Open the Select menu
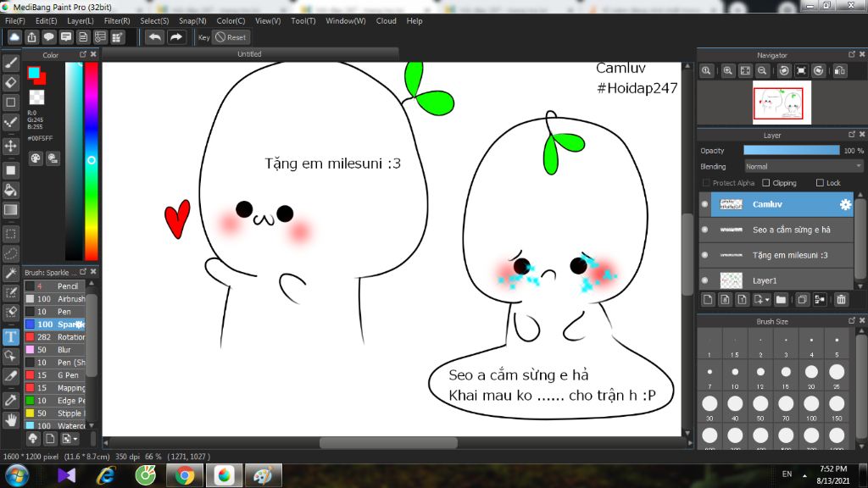This screenshot has height=488, width=868. [x=154, y=21]
